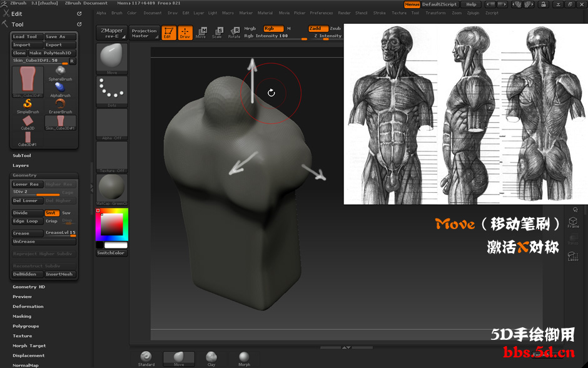
Task: Toggle the Zadd sculpt mode
Action: pos(318,29)
